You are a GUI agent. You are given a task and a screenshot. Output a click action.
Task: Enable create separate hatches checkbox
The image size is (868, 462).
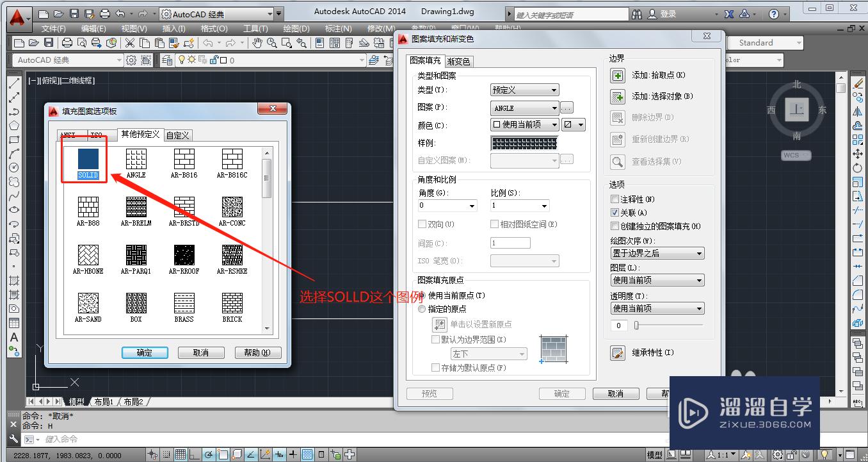[615, 226]
